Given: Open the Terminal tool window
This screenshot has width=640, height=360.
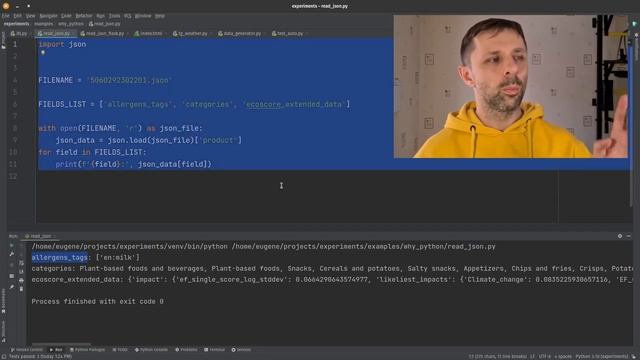Looking at the screenshot, I should click(214, 350).
